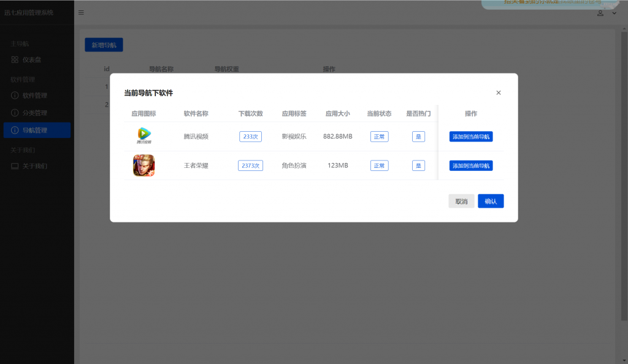This screenshot has height=364, width=628.
Task: Click the 是 hot tag for 腾讯视频
Action: click(x=418, y=137)
